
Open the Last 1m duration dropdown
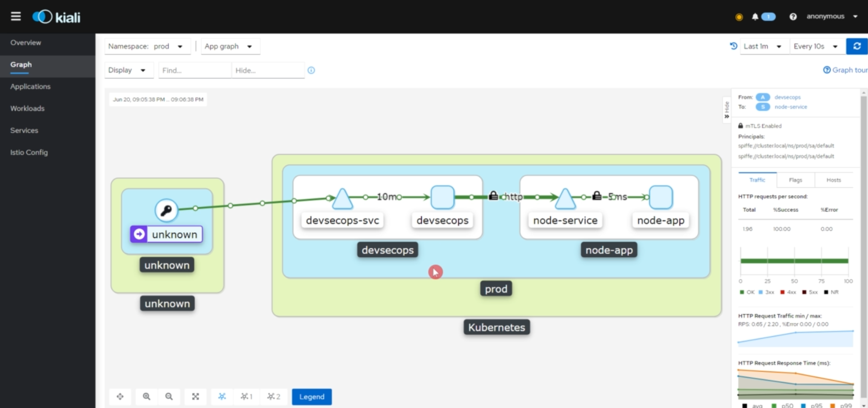coord(764,46)
